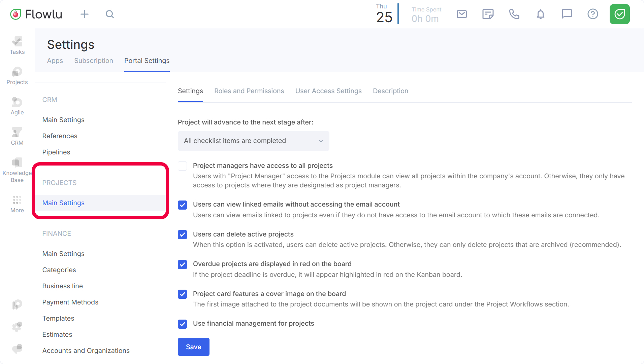
Task: Go to Finance Payment Methods
Action: tap(70, 302)
